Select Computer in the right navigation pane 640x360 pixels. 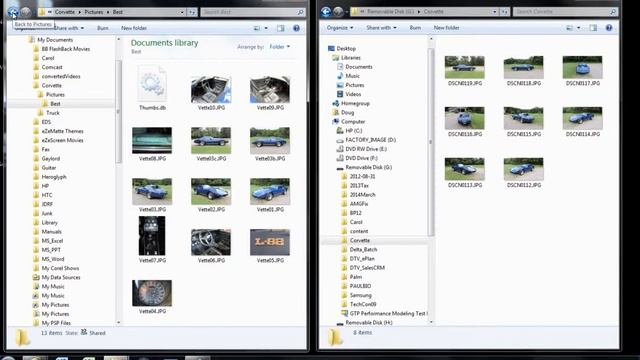click(353, 122)
